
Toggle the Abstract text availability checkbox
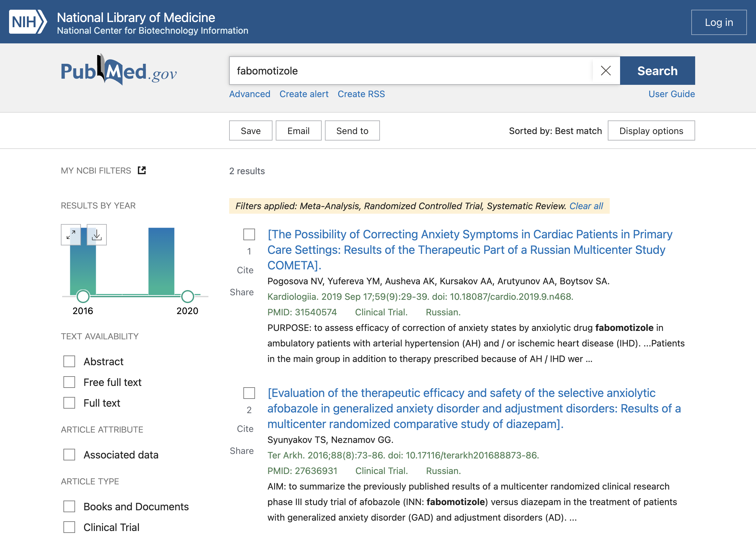click(x=69, y=361)
